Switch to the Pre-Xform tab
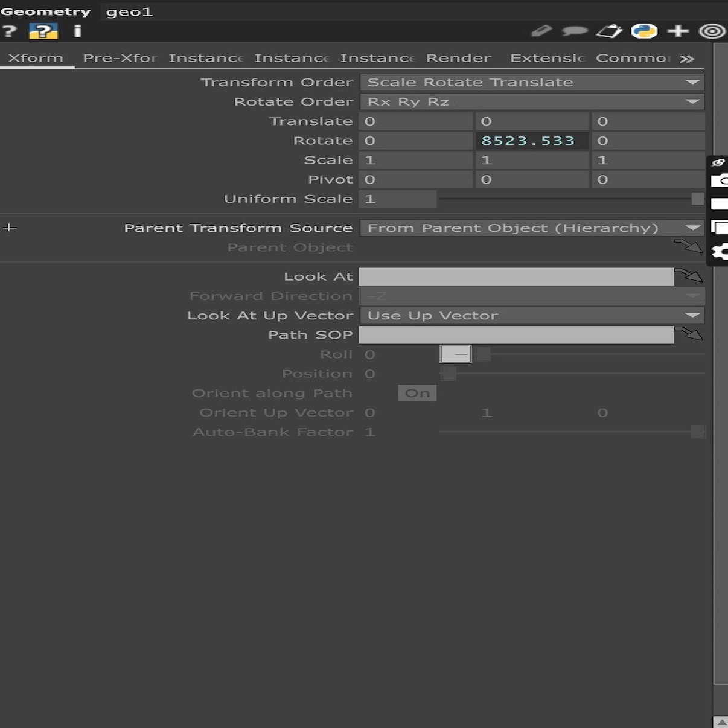Image resolution: width=728 pixels, height=728 pixels. [120, 58]
